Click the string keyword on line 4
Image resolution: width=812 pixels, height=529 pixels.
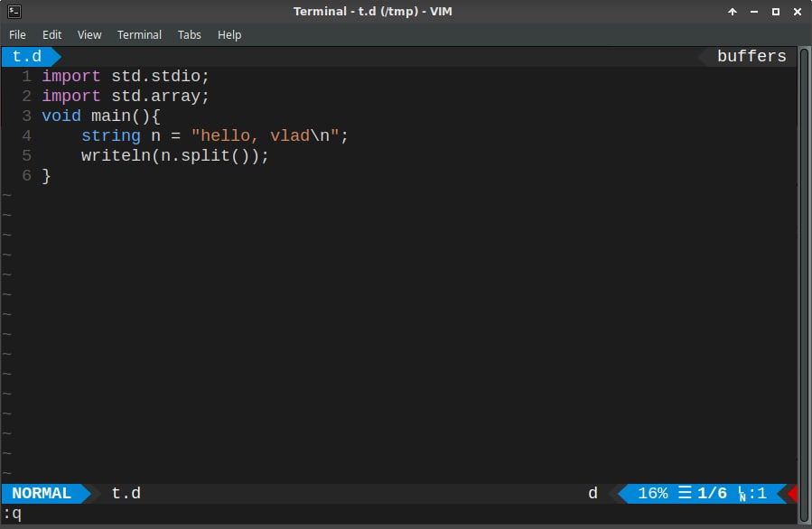point(111,135)
